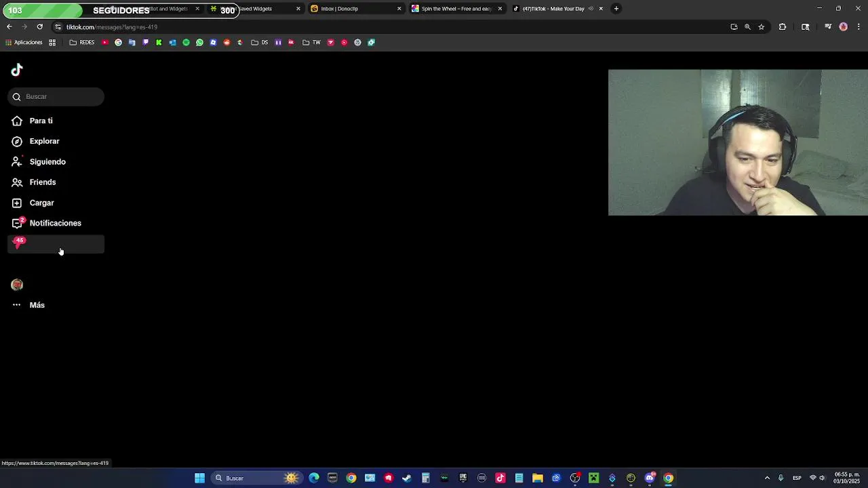Close the Inbox | Donoclip tab
Viewport: 868px width, 488px height.
click(x=399, y=9)
